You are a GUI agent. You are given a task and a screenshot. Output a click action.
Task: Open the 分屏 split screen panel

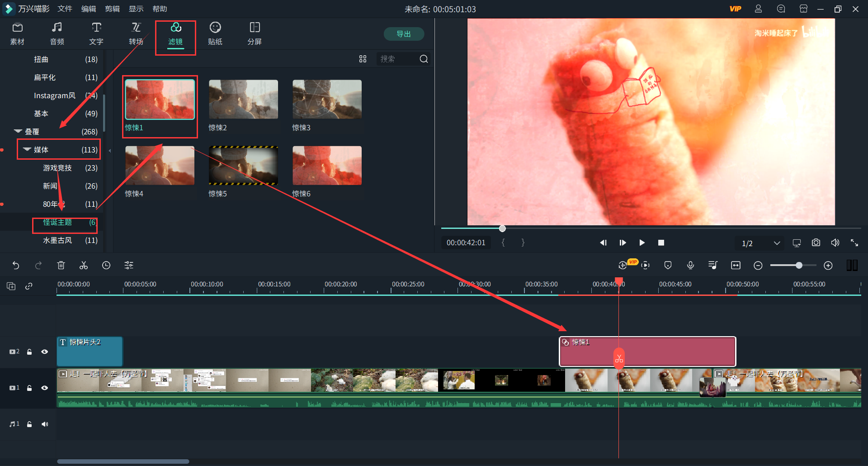(255, 34)
